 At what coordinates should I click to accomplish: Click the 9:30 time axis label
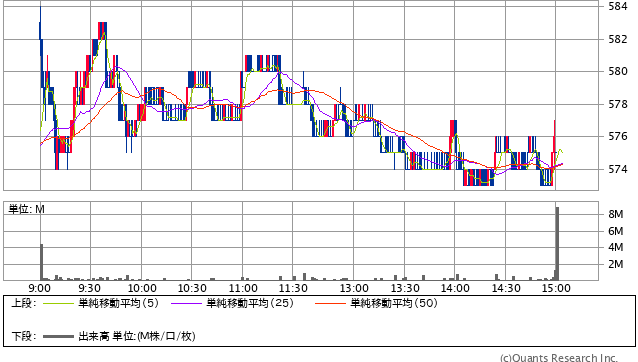pos(90,288)
